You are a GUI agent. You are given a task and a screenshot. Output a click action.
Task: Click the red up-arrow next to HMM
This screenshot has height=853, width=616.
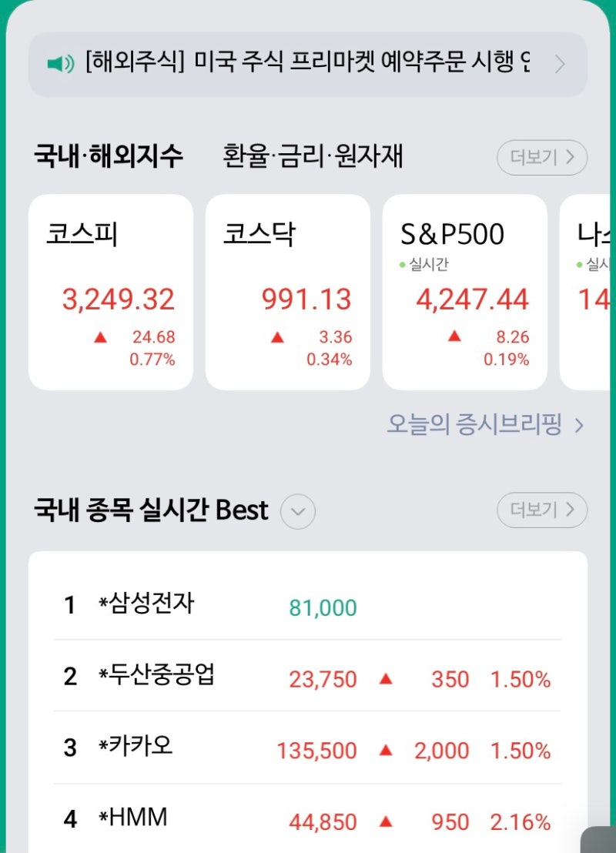pyautogui.click(x=386, y=822)
